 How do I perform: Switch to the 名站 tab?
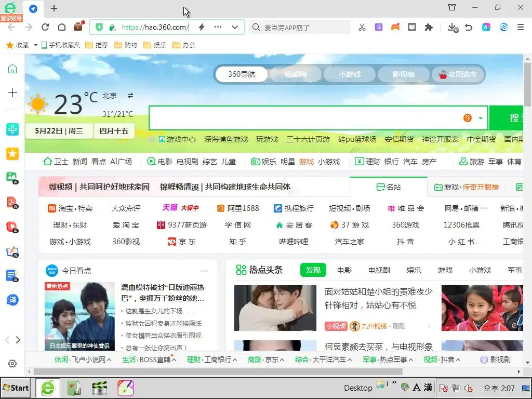tap(389, 187)
